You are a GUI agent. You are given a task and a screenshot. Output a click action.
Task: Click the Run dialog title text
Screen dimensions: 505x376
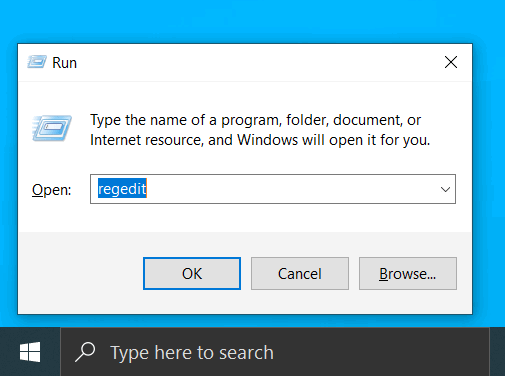[x=64, y=63]
